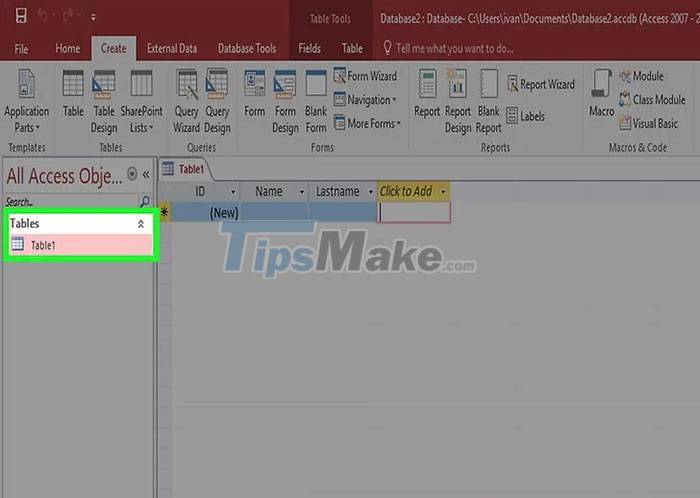Click the Undo arrow in quick access toolbar
700x498 pixels.
[x=43, y=16]
